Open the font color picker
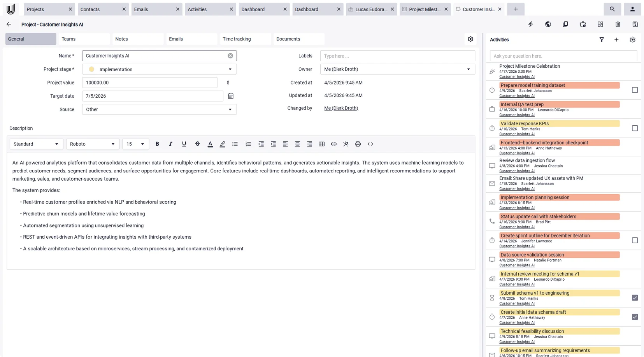 pos(210,144)
